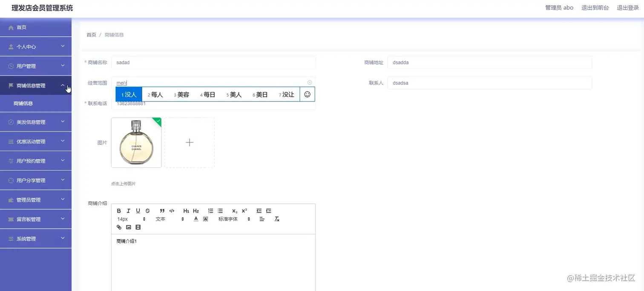Viewport: 644px width, 291px height.
Task: Expand the 用户管理 sidebar menu
Action: [x=36, y=66]
